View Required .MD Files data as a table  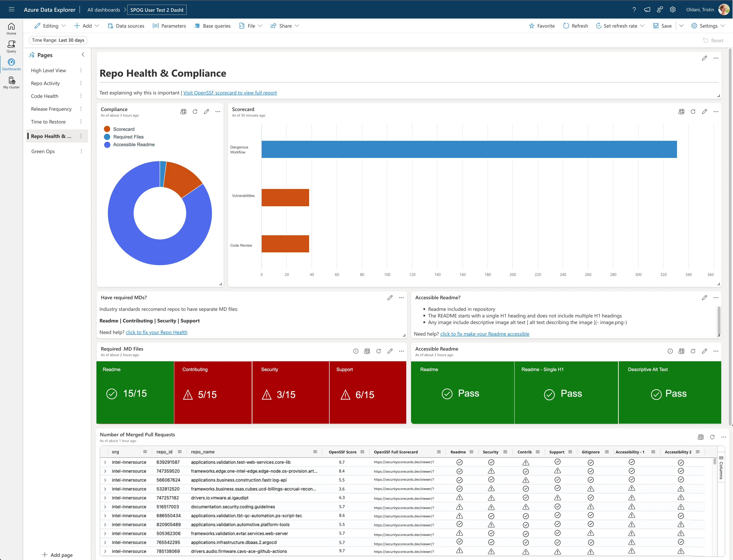point(367,351)
